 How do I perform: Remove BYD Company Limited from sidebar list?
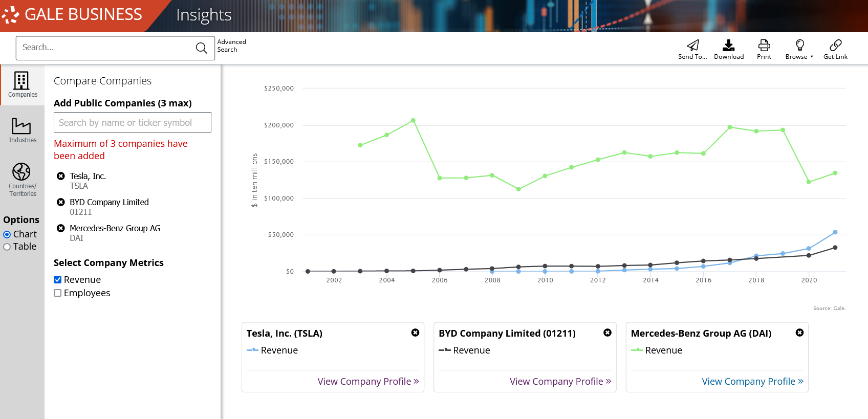point(61,202)
